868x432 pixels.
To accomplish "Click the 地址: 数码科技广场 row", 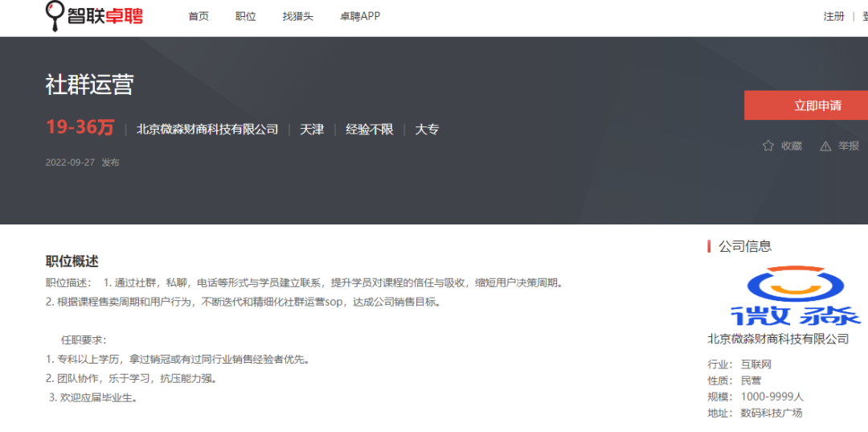I will [x=755, y=413].
